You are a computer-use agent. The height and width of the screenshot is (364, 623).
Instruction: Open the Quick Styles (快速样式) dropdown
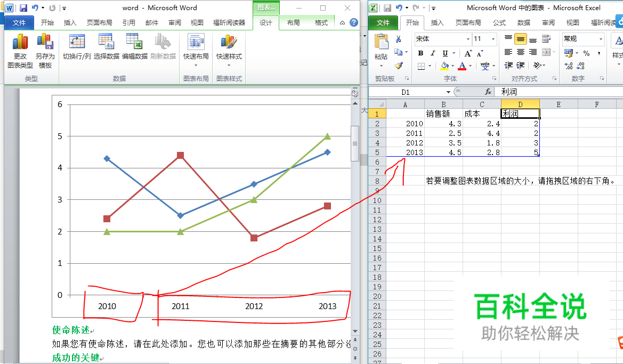[229, 51]
